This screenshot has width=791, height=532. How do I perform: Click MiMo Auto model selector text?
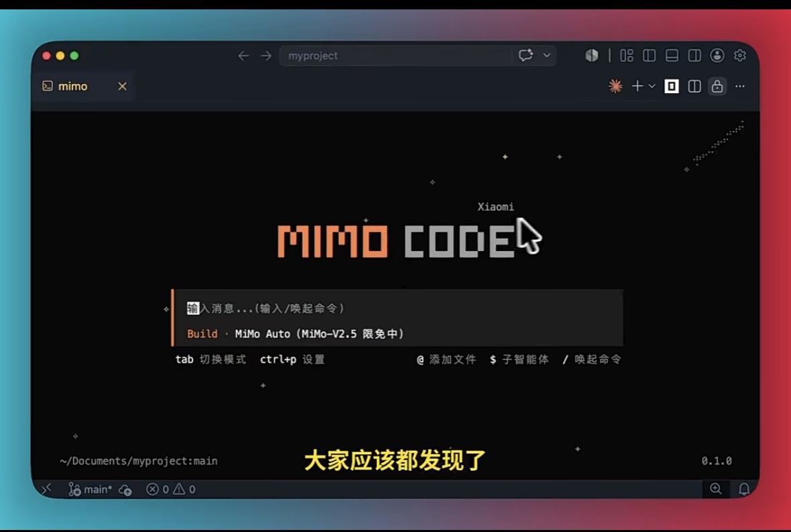(319, 334)
